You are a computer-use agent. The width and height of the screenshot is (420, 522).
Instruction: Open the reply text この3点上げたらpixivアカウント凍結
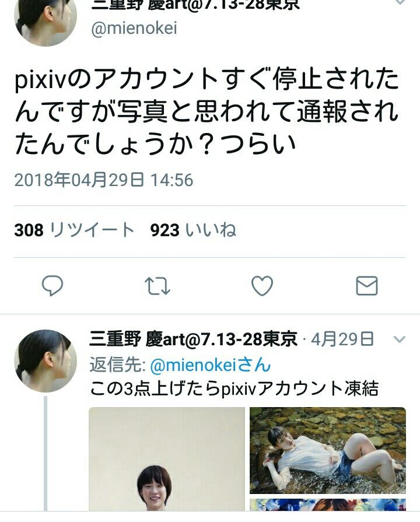234,388
